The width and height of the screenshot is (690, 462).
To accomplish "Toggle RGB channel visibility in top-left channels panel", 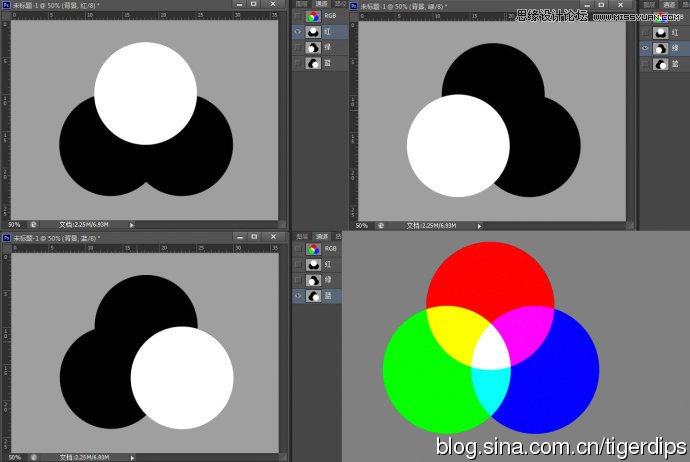I will [x=298, y=16].
